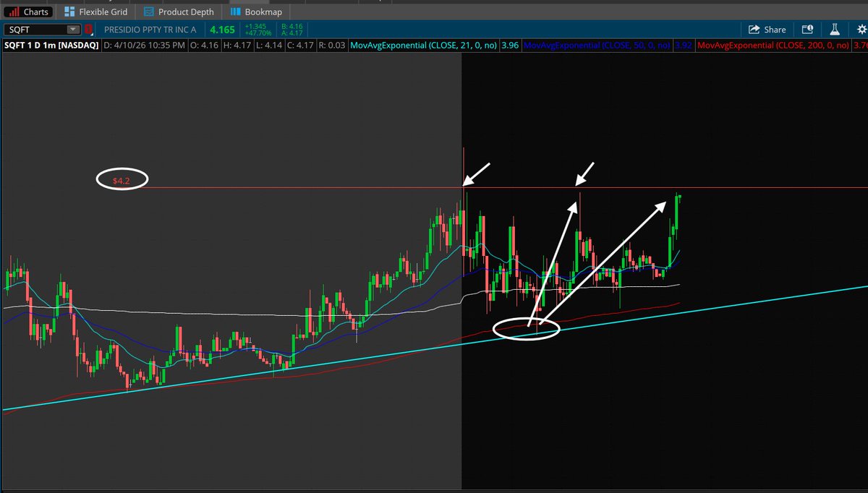This screenshot has height=493, width=868.
Task: Open the chart alerts message icon
Action: 807,30
